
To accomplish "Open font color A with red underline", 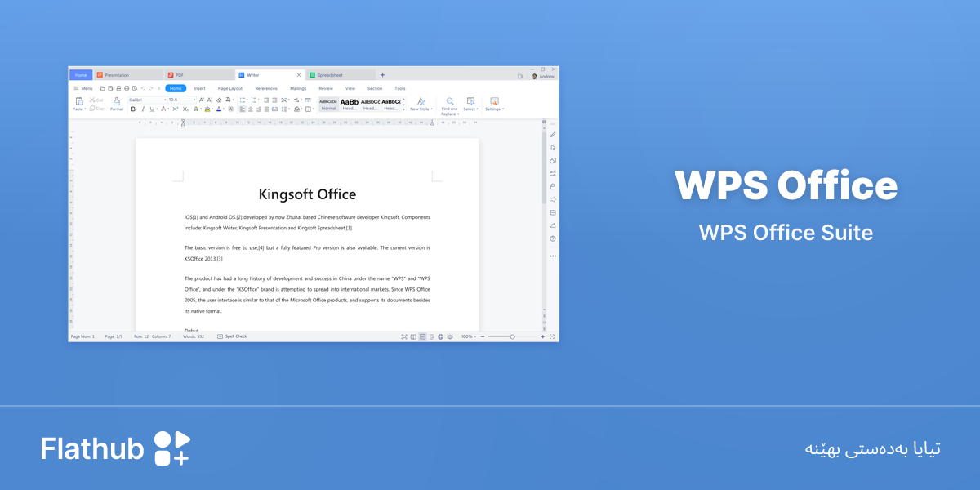I will pos(163,109).
